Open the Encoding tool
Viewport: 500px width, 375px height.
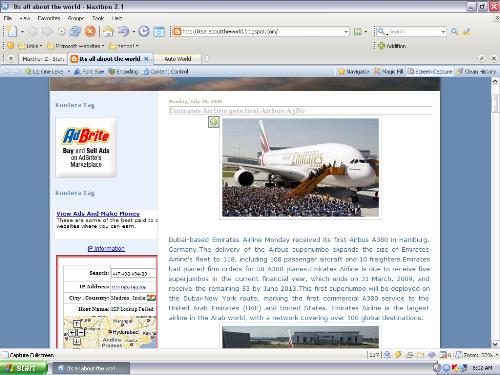coord(123,71)
